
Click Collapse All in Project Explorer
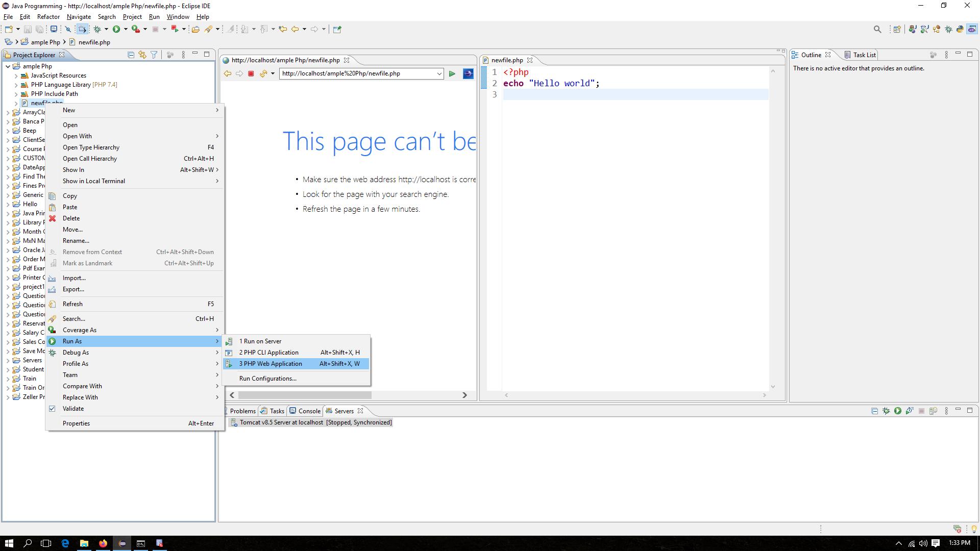(x=131, y=55)
